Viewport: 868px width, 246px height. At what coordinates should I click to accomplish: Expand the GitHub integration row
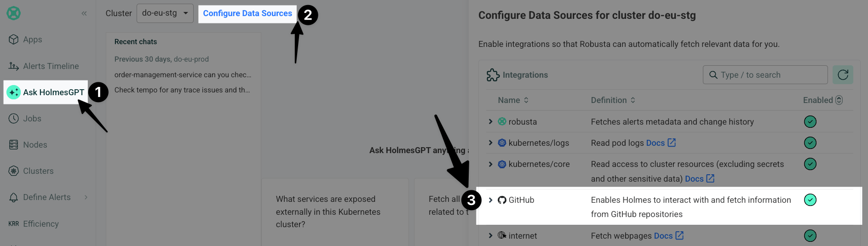click(490, 200)
